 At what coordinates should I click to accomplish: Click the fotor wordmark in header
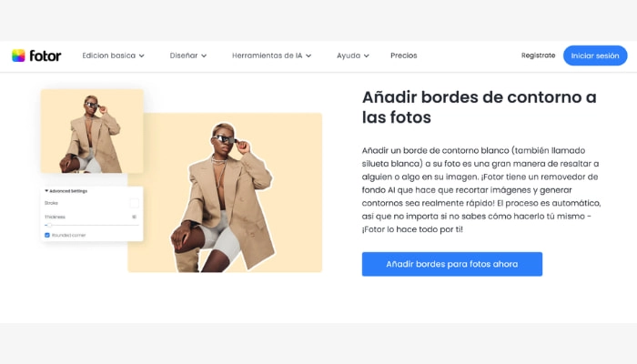[x=45, y=56]
